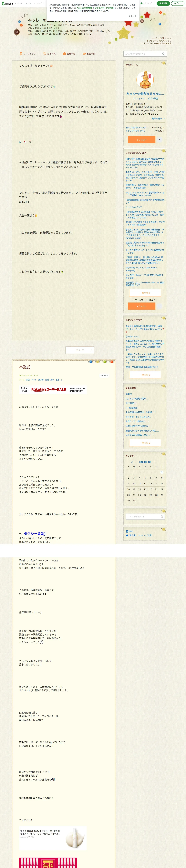Open 2025年 3月 calendar heading link
Image resolution: width=186 pixels, height=868 pixels.
(x=145, y=462)
